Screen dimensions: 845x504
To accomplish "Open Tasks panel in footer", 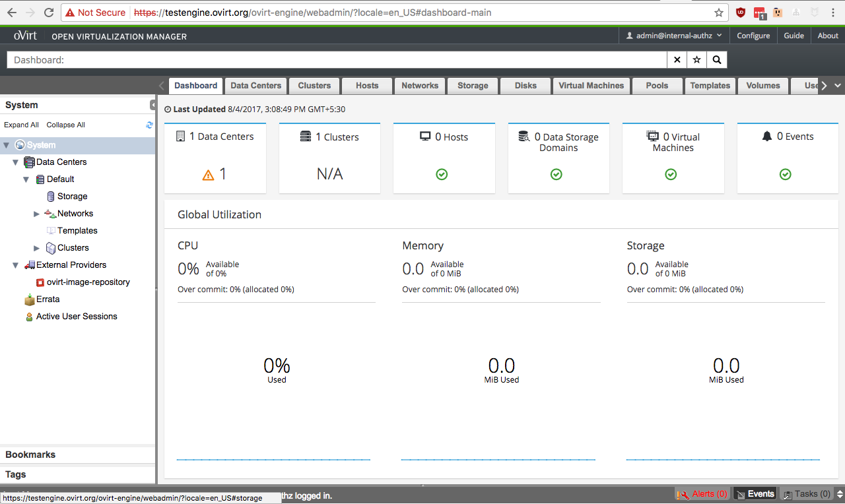I will click(x=807, y=494).
